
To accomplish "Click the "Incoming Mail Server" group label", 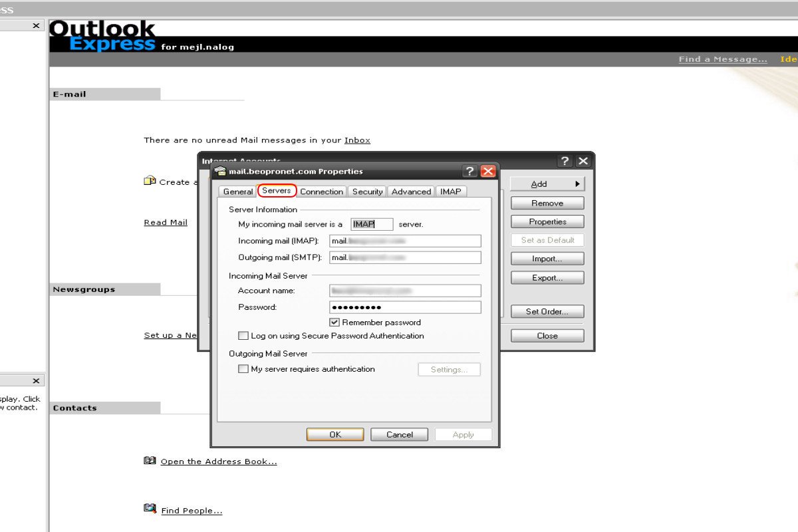I will [268, 275].
